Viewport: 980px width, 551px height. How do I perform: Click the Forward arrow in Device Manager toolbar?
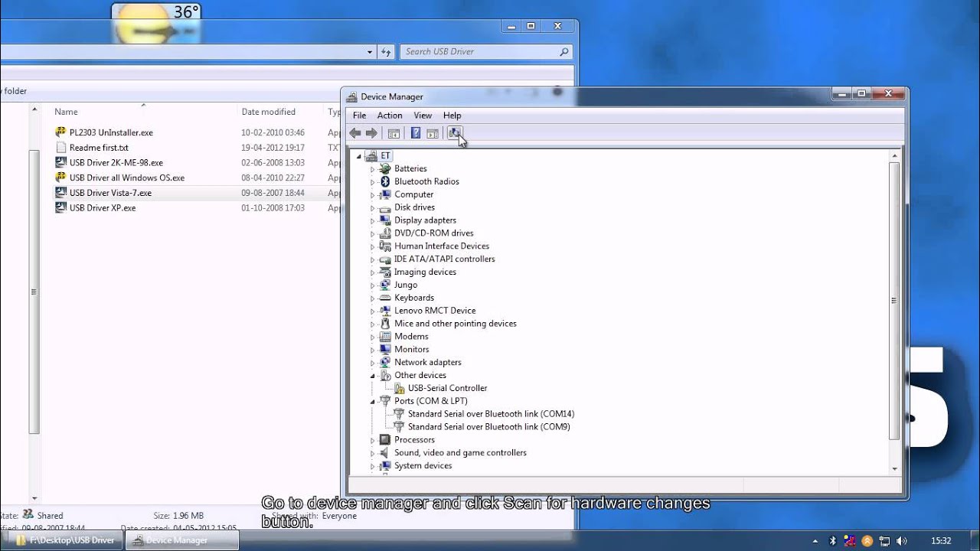[372, 133]
